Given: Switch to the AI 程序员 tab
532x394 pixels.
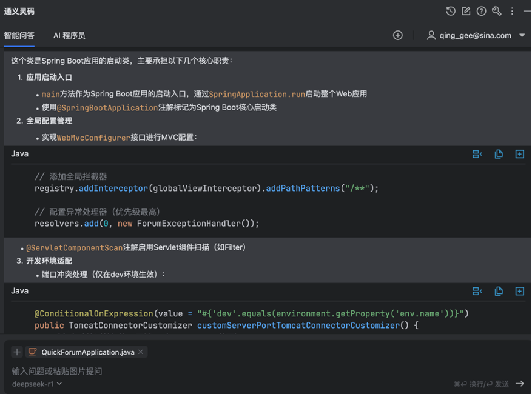Looking at the screenshot, I should (69, 36).
